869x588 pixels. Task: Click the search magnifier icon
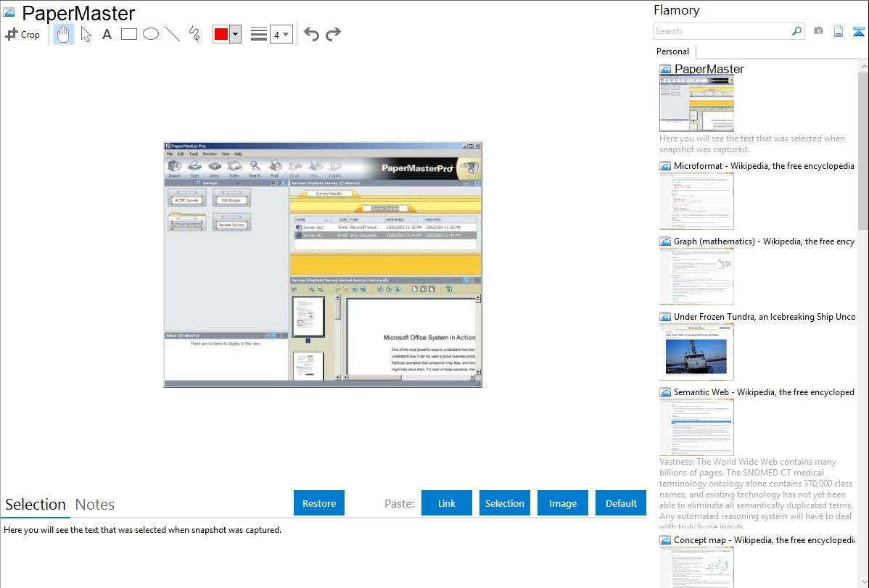[796, 31]
